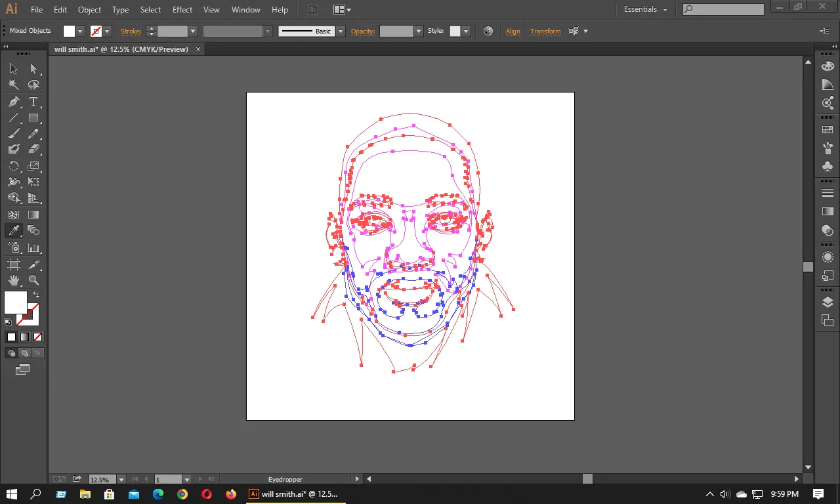The height and width of the screenshot is (504, 840).
Task: Click the Opacity panel link
Action: pyautogui.click(x=363, y=31)
